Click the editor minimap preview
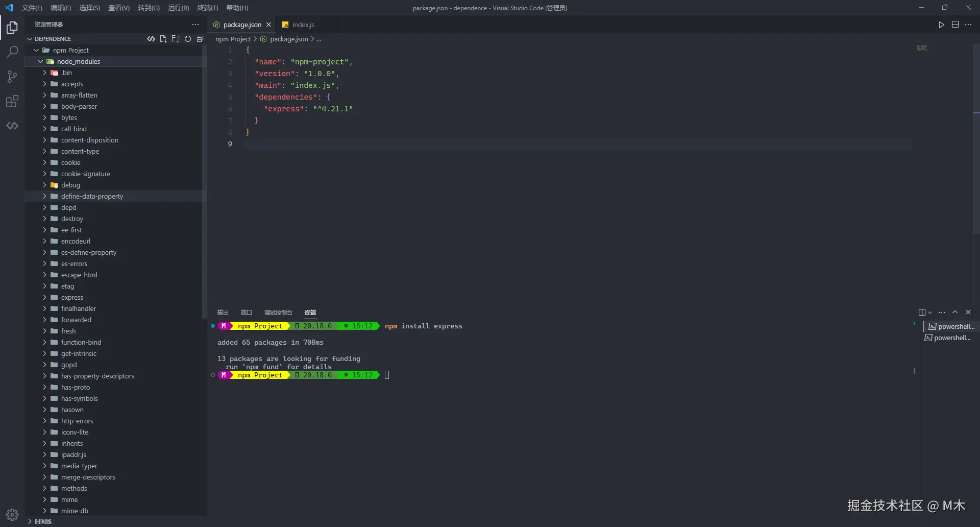 point(922,48)
